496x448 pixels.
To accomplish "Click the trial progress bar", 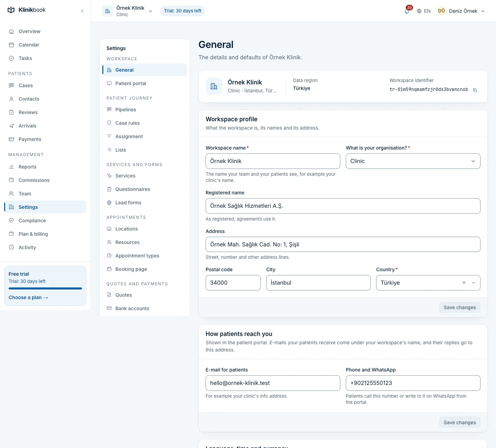I will coord(45,288).
